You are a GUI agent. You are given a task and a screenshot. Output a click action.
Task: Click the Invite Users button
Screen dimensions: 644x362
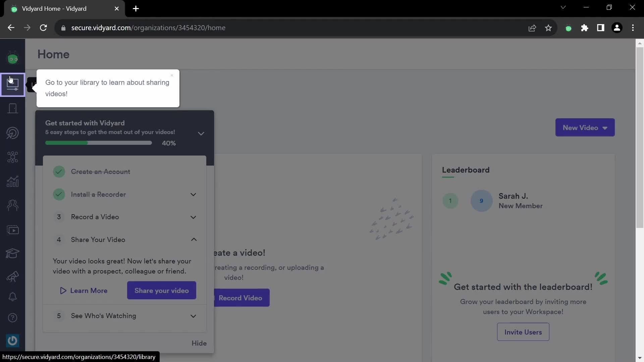(x=523, y=332)
